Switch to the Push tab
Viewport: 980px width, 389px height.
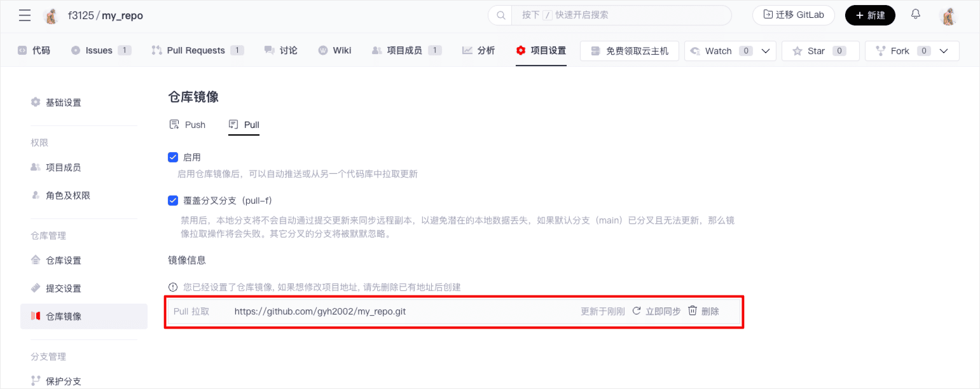coord(188,125)
